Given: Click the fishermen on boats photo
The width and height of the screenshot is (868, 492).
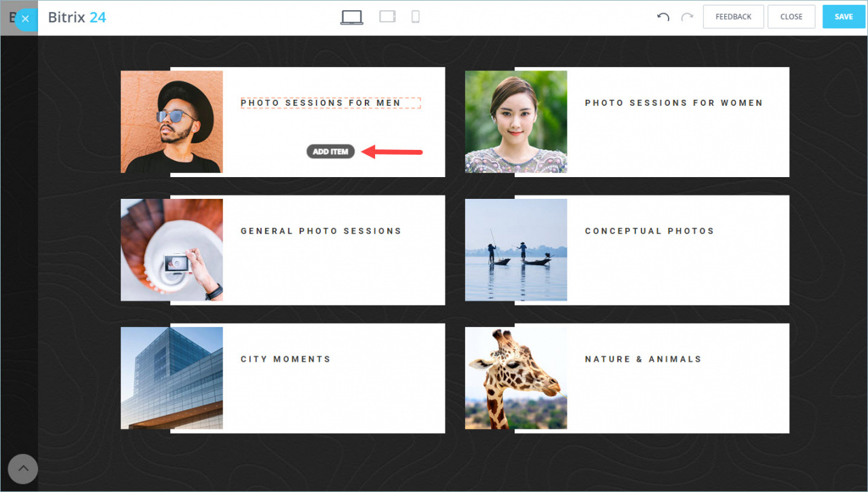Looking at the screenshot, I should tap(516, 250).
